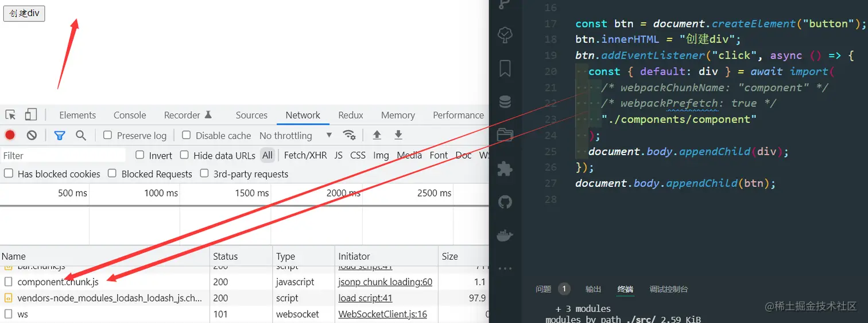Open the Recorder tab
Image resolution: width=868 pixels, height=323 pixels.
tap(188, 115)
